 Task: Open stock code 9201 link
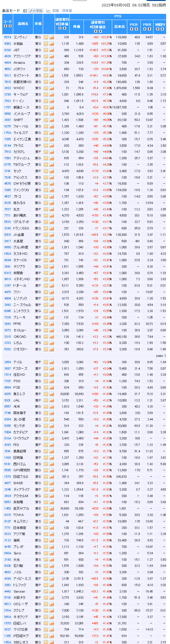point(7,400)
